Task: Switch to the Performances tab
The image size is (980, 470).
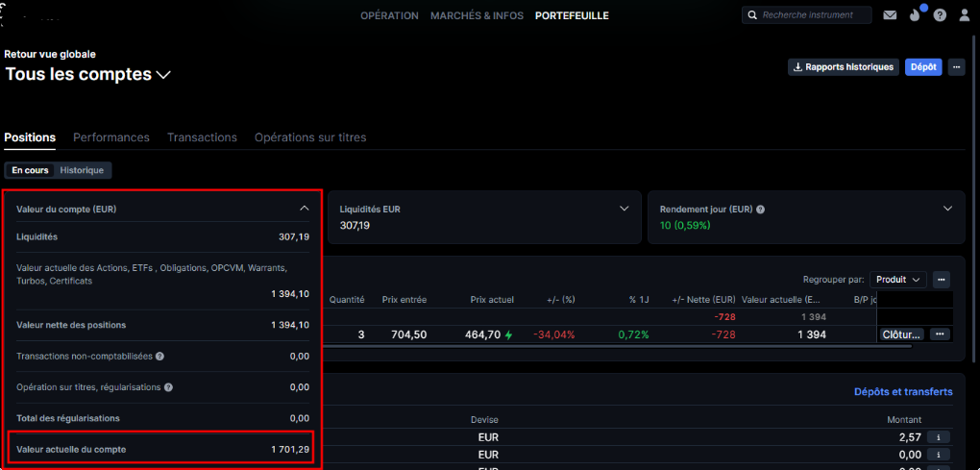Action: tap(111, 137)
